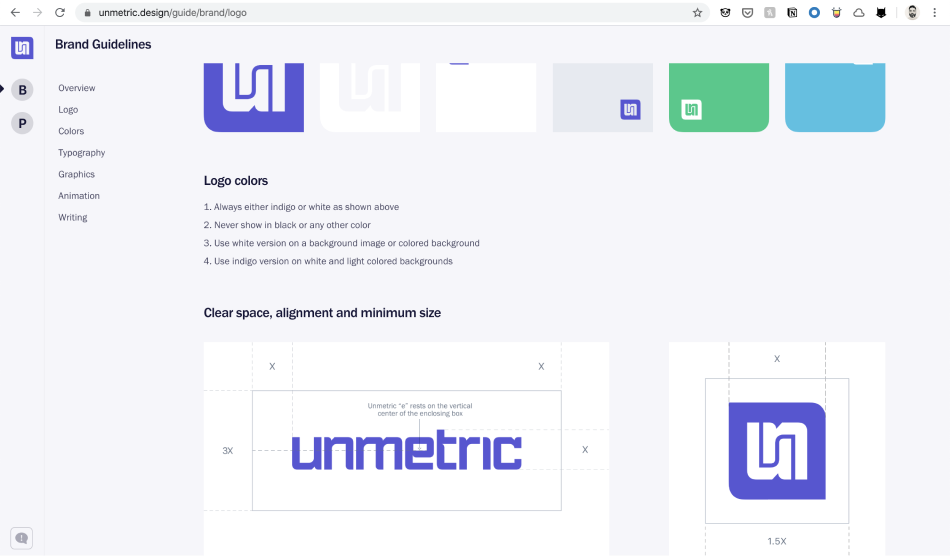
Task: Click the 1.5X label under the logo mark
Action: point(777,541)
